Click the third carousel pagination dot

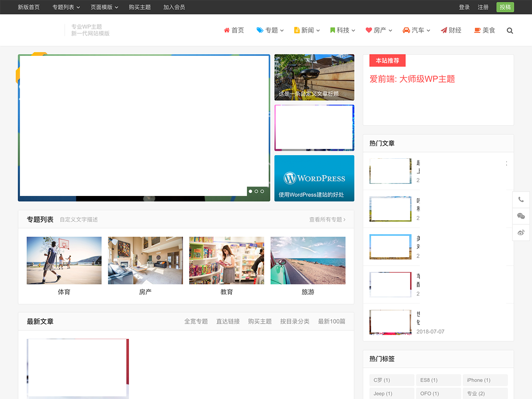pyautogui.click(x=262, y=192)
